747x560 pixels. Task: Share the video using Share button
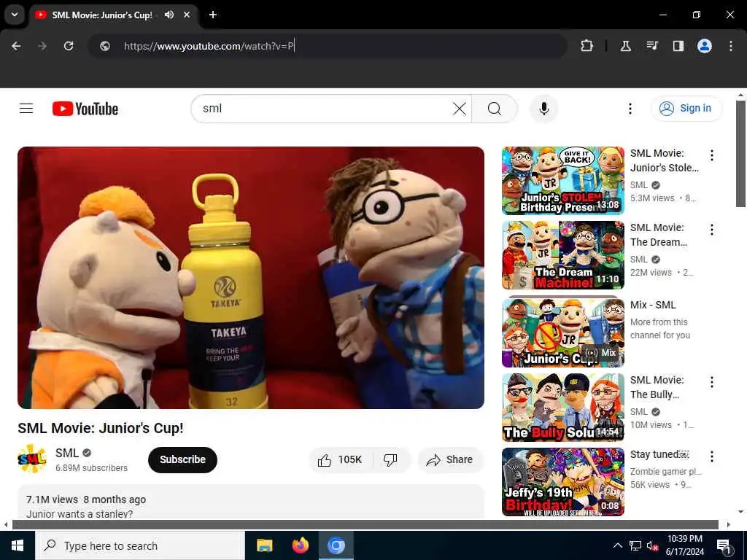pyautogui.click(x=450, y=459)
